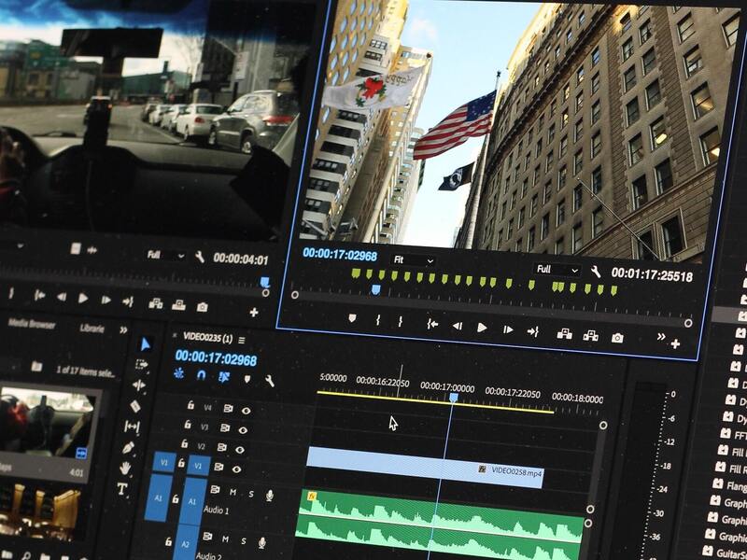Open timeline wrench display settings
The width and height of the screenshot is (747, 560).
270,381
